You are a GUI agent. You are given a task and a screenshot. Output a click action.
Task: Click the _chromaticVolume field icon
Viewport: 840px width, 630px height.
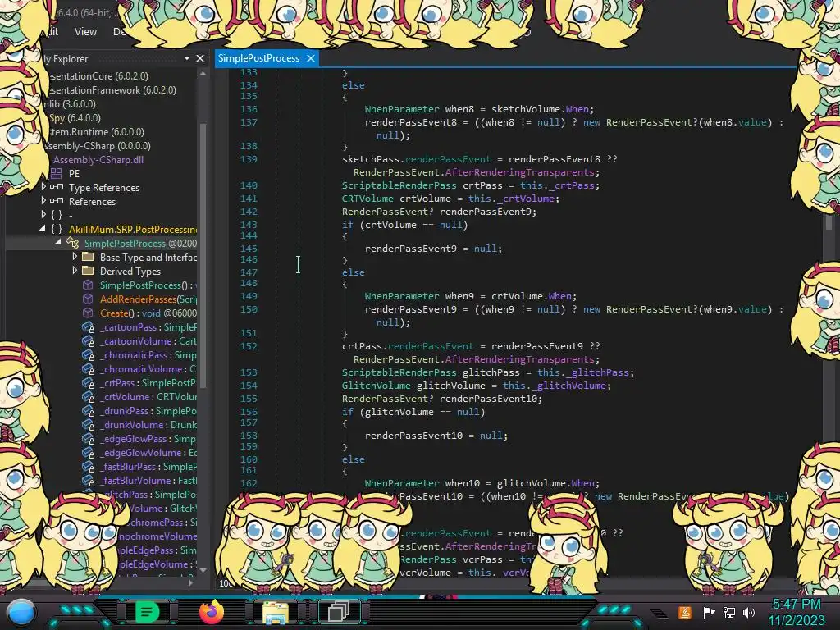(89, 368)
